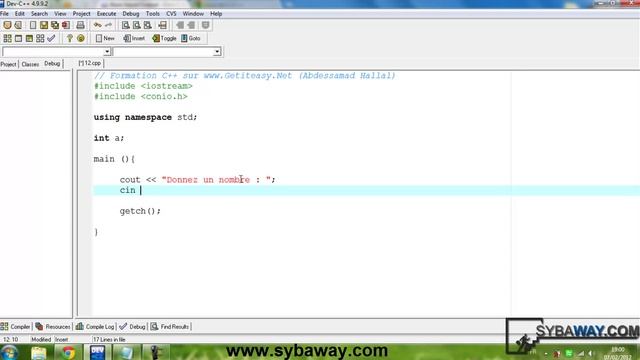Image resolution: width=640 pixels, height=360 pixels.
Task: Open Help with the question mark icon
Action: tap(70, 38)
